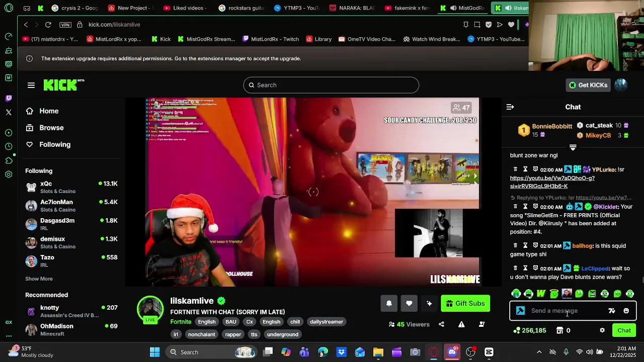Click ballhog username in chat
Viewport: 644px width, 362px height.
(x=582, y=246)
